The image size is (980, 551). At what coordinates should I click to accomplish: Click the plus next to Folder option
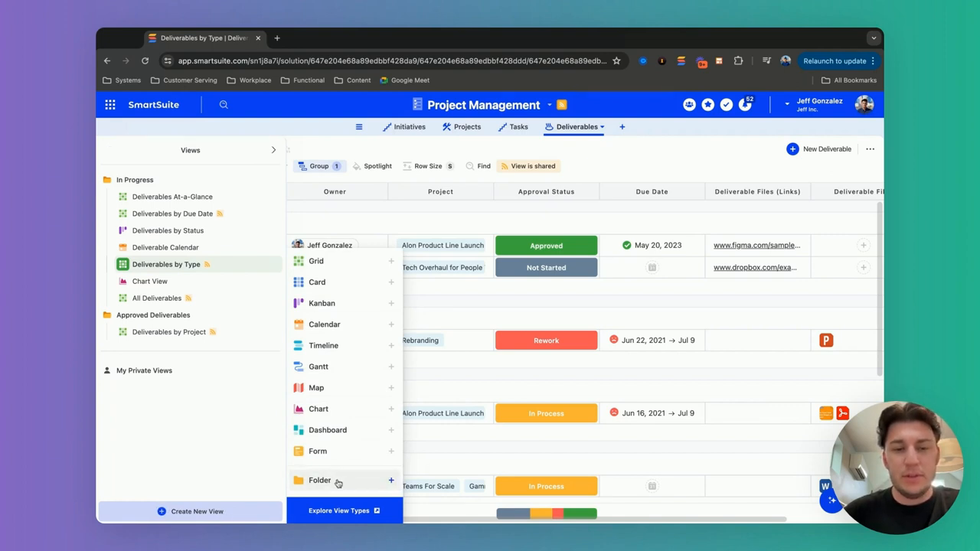pyautogui.click(x=391, y=481)
